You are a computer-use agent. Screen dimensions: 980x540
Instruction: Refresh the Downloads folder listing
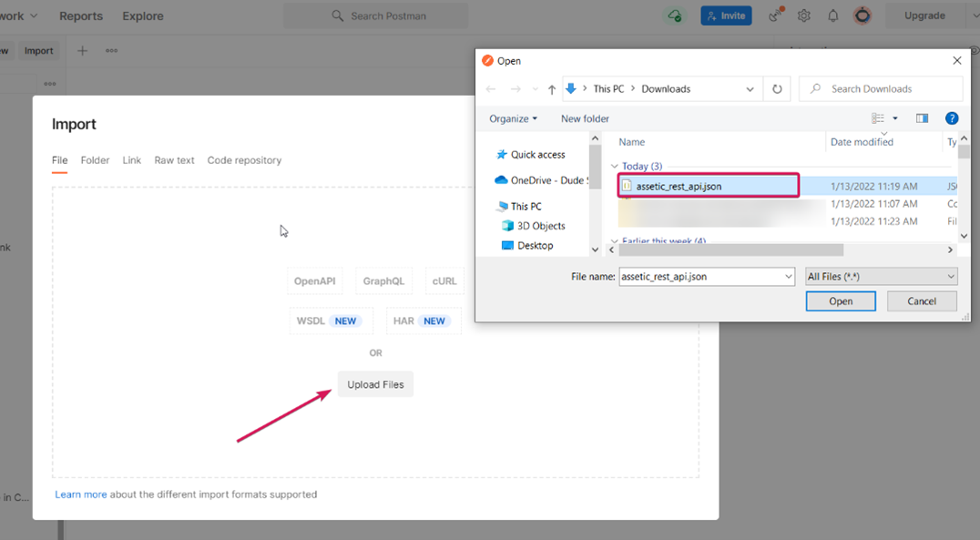777,88
